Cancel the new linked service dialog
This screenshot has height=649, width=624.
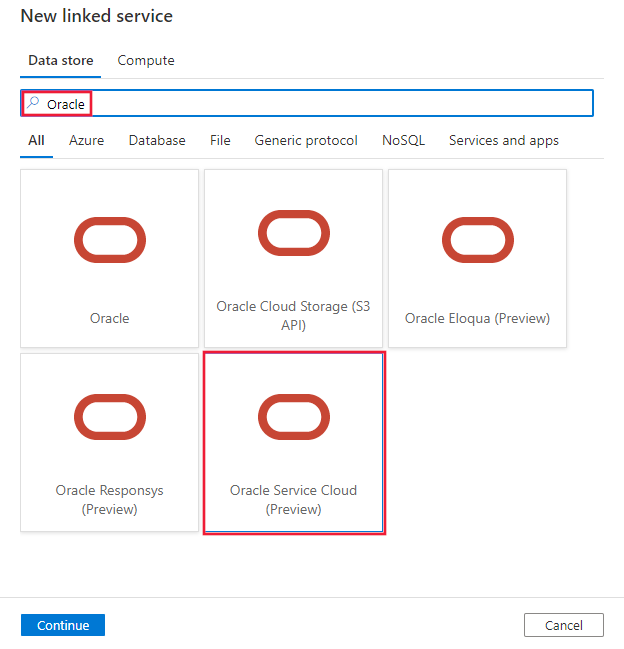click(x=564, y=625)
